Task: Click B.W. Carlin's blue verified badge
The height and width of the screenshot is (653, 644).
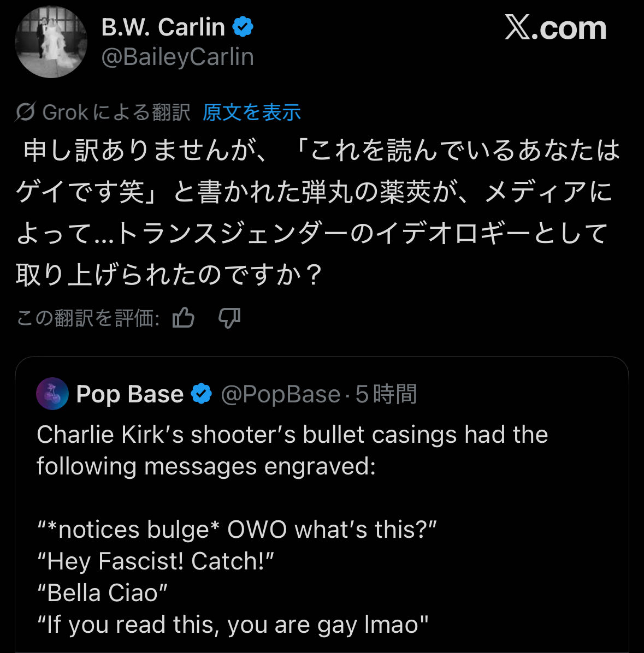Action: (x=243, y=27)
